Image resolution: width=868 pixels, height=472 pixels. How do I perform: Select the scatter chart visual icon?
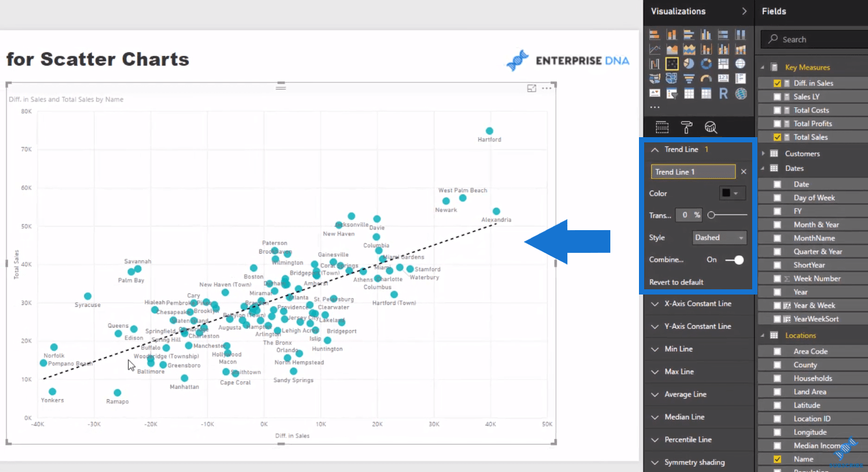pyautogui.click(x=672, y=64)
